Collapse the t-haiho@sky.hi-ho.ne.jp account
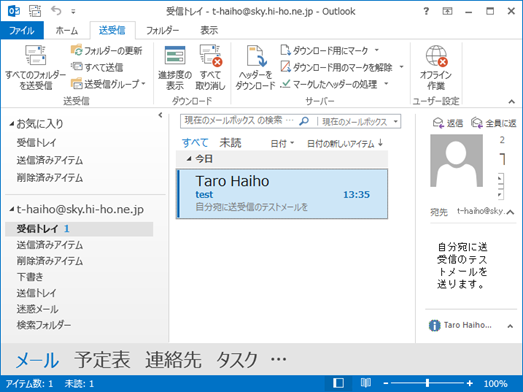Image resolution: width=523 pixels, height=392 pixels. click(12, 209)
